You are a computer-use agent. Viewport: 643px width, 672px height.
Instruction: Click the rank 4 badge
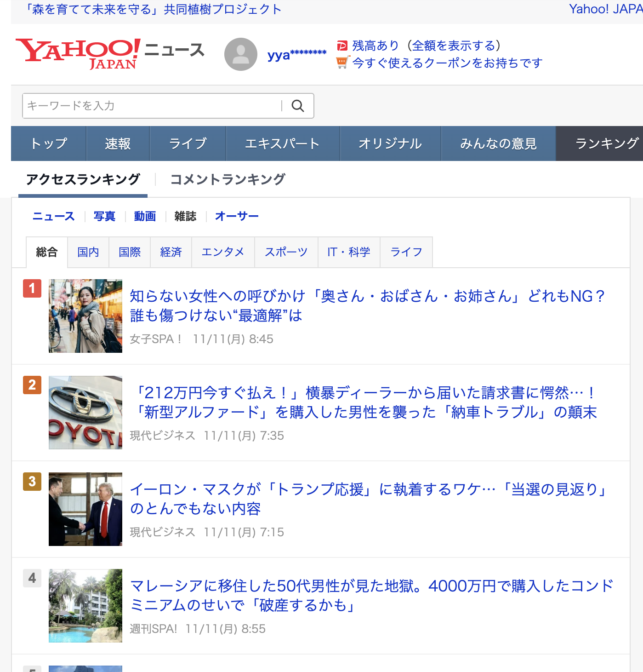click(x=32, y=578)
